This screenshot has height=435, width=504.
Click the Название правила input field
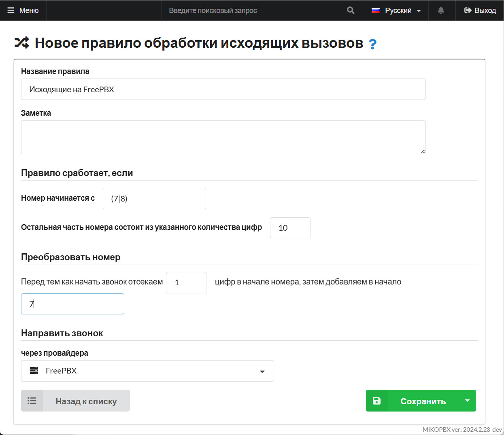223,89
